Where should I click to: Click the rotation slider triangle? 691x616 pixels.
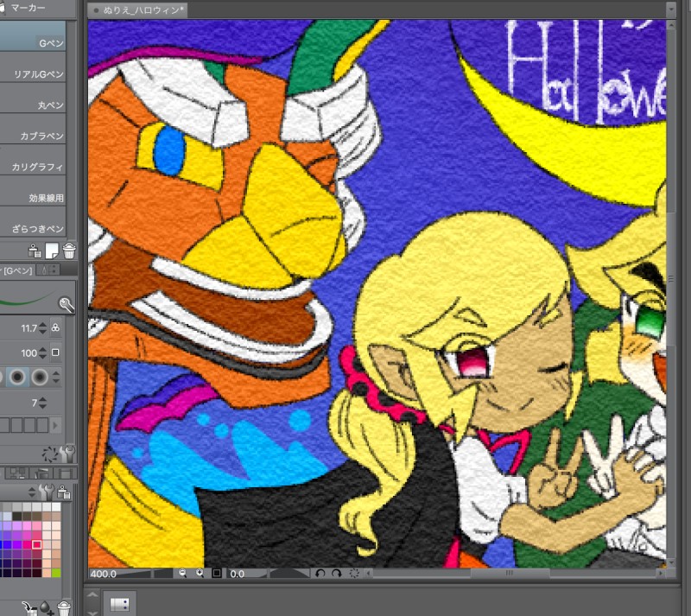click(x=288, y=574)
